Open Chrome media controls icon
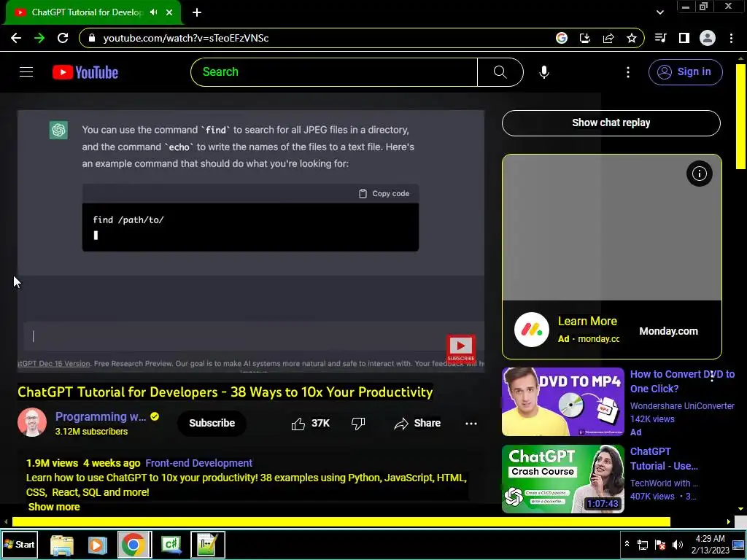 pyautogui.click(x=661, y=38)
